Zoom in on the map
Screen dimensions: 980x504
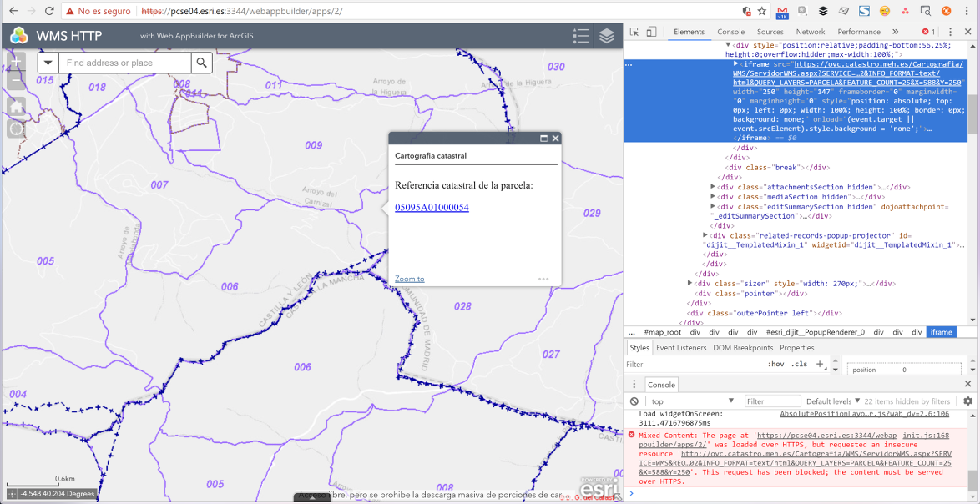(x=16, y=63)
